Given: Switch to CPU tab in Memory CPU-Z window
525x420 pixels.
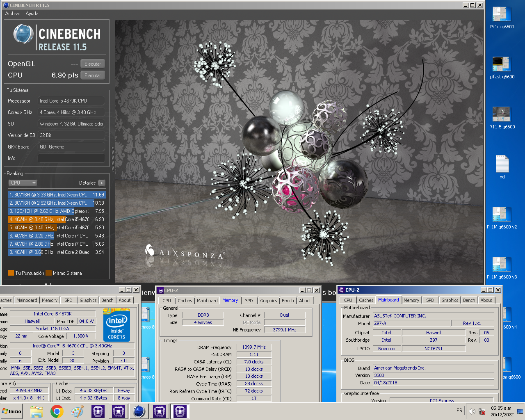Looking at the screenshot, I should (x=167, y=301).
